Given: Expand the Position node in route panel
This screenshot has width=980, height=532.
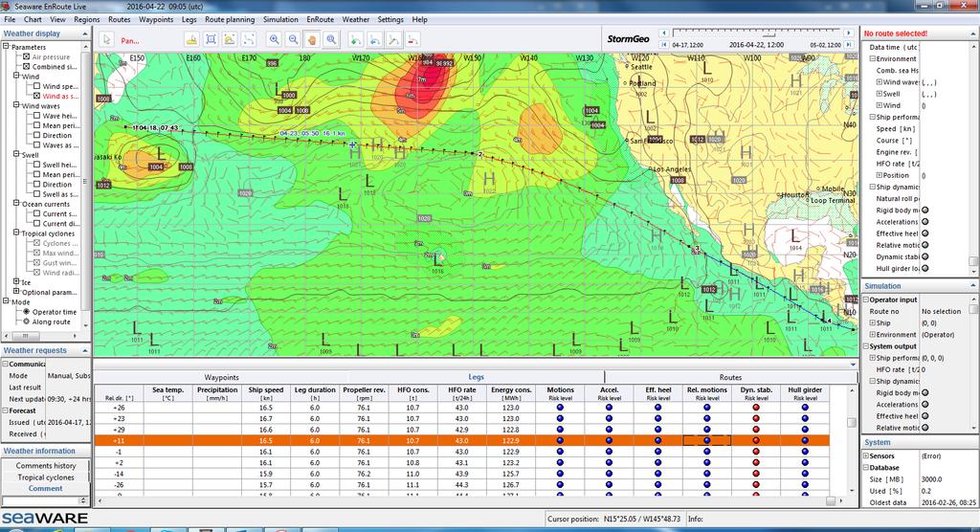Looking at the screenshot, I should tap(880, 175).
